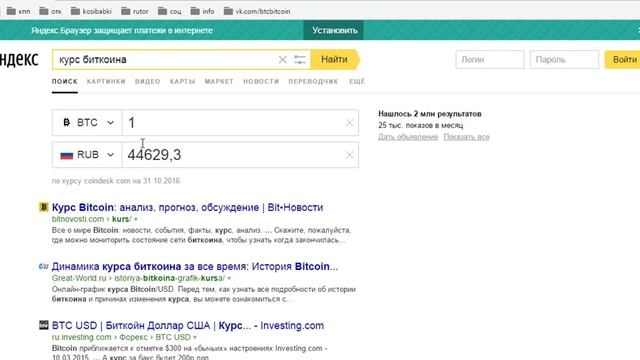Switch to the Видео tab
640x360 pixels.
(147, 81)
